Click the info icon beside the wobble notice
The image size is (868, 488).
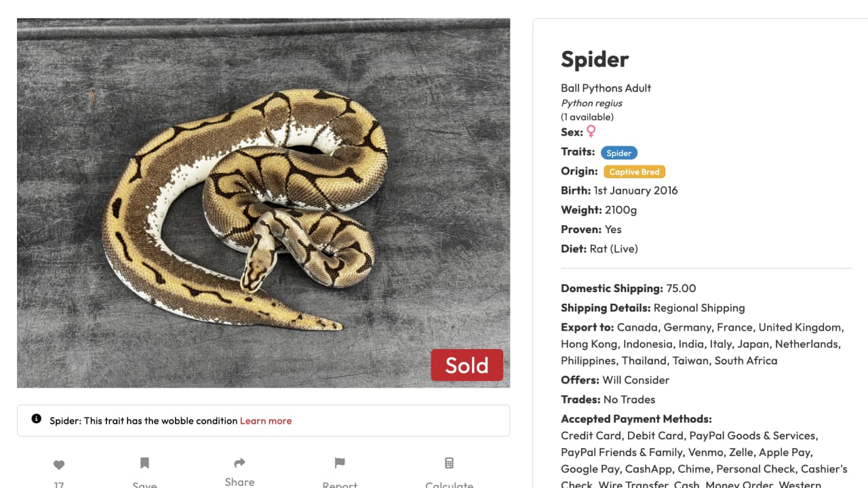pyautogui.click(x=37, y=419)
